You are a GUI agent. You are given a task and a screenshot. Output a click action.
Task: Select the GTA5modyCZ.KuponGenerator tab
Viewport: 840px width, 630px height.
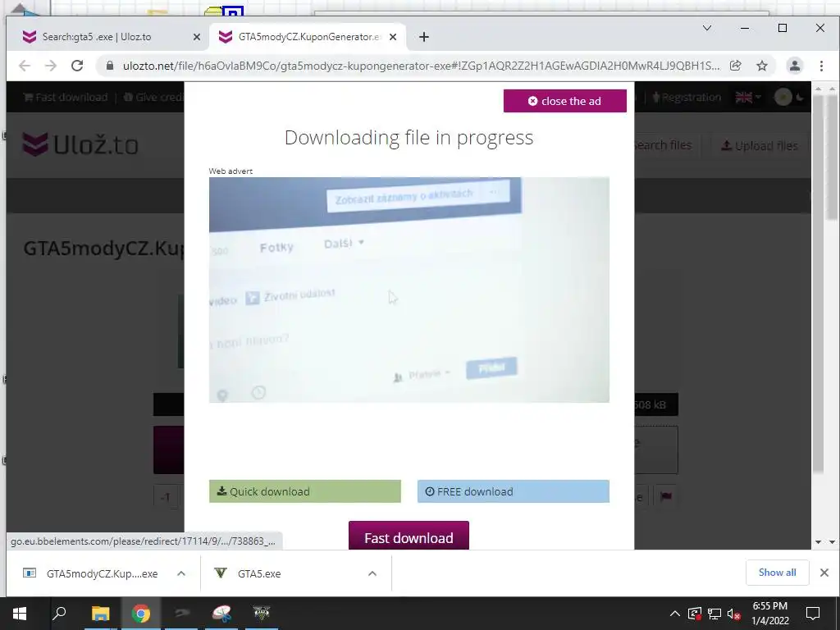click(308, 37)
